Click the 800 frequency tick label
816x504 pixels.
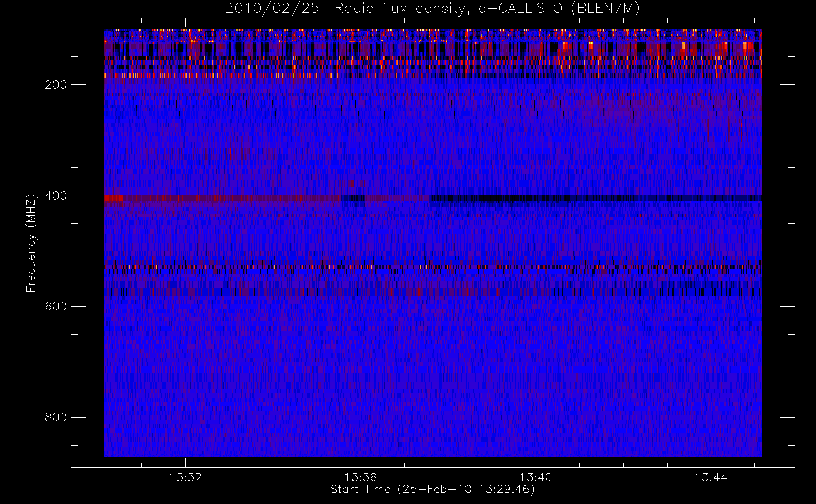55,417
